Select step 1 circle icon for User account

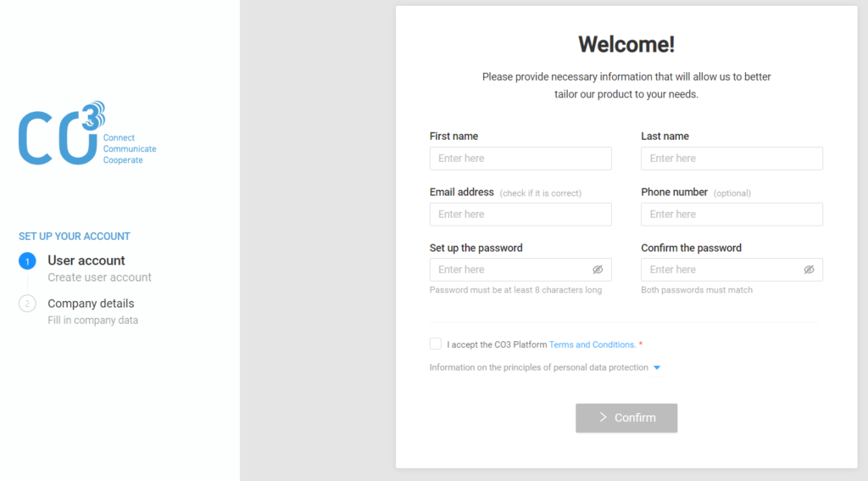(x=27, y=261)
